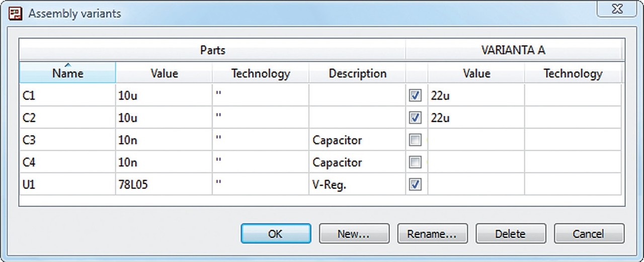This screenshot has height=262, width=644.
Task: Create a variant with New… button
Action: 354,234
